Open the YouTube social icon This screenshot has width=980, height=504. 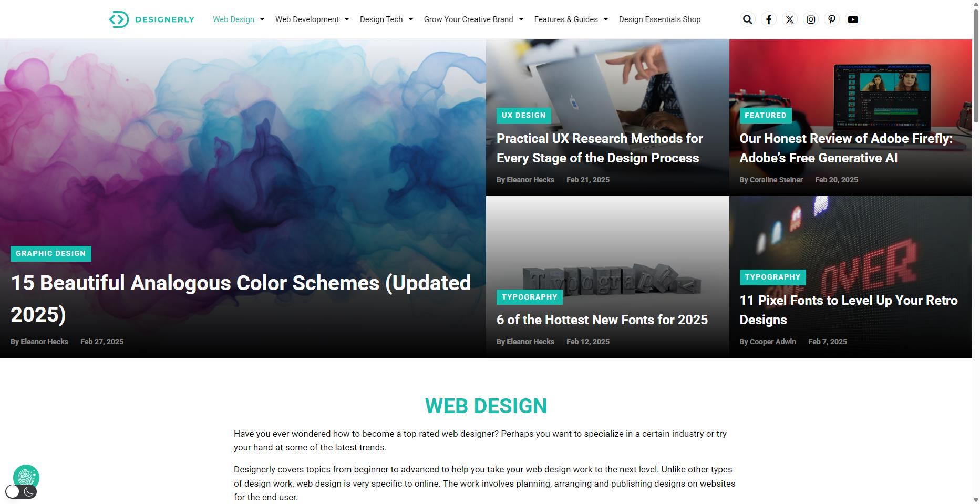click(852, 19)
